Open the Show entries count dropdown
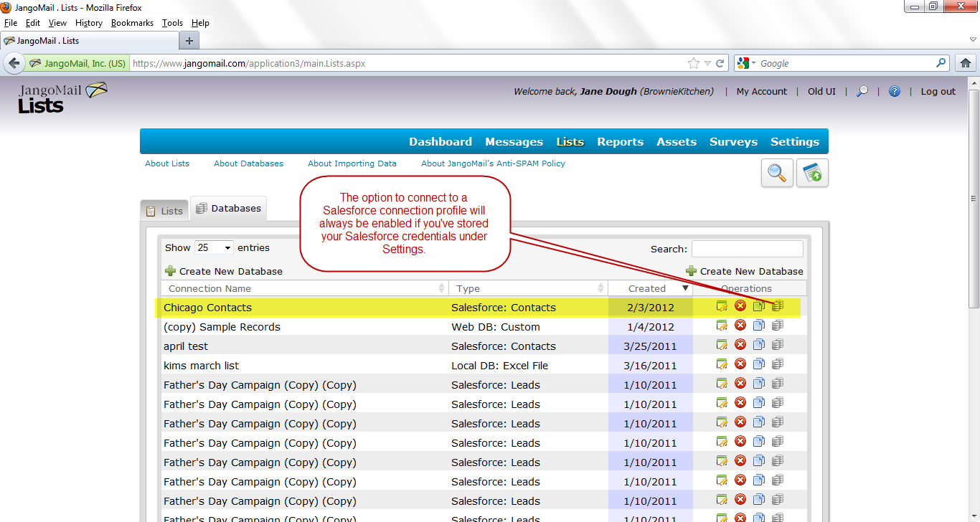 (x=214, y=247)
